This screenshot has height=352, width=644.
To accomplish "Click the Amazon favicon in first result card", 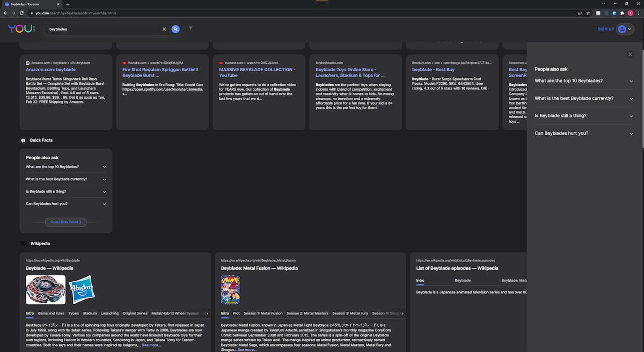I will click(x=28, y=63).
